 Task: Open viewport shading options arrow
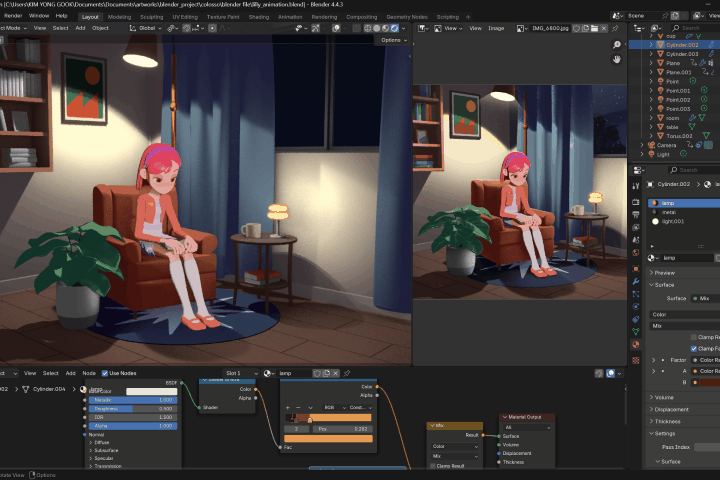click(x=404, y=28)
